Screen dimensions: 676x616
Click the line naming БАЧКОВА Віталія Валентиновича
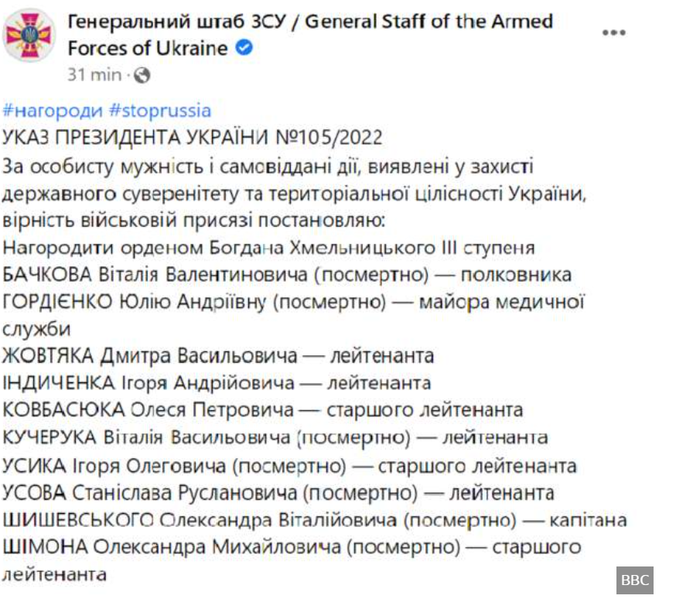pos(286,275)
